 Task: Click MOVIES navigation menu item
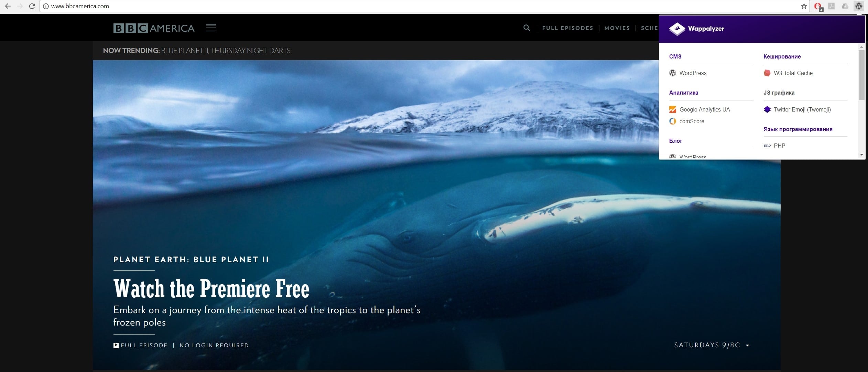617,28
